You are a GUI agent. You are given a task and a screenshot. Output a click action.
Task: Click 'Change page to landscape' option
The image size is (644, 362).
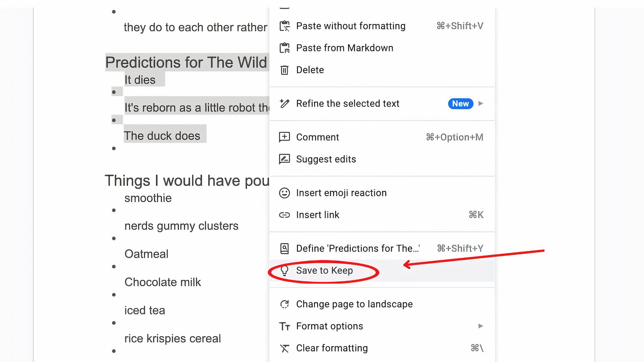click(354, 304)
